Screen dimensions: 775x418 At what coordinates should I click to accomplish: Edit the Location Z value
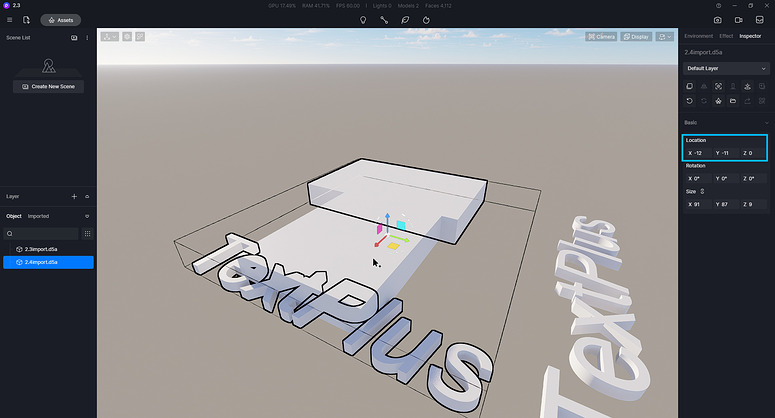point(752,153)
